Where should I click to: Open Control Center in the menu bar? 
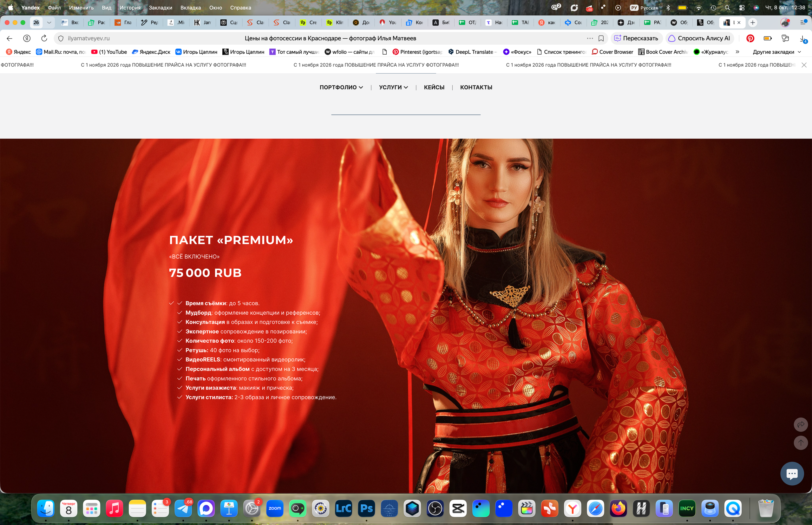pyautogui.click(x=742, y=8)
